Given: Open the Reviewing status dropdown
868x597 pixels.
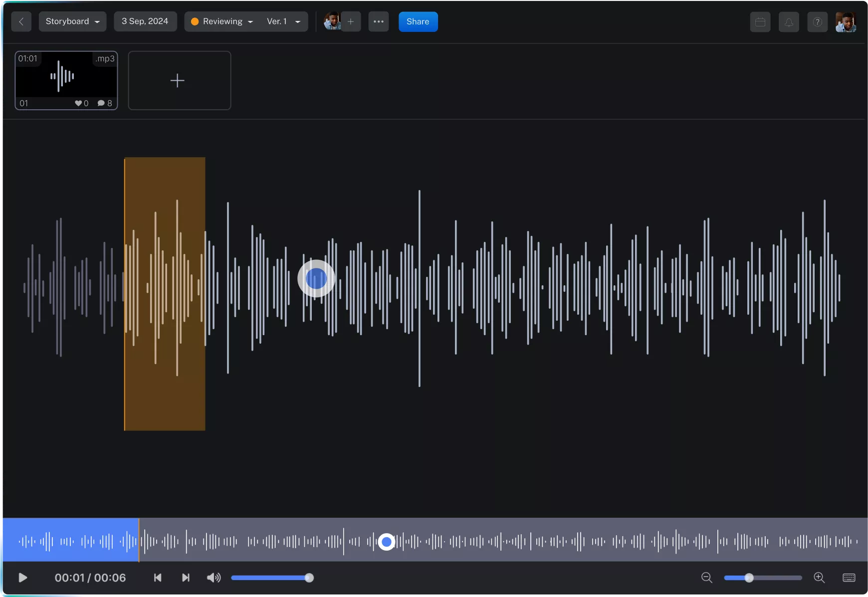Looking at the screenshot, I should [222, 21].
